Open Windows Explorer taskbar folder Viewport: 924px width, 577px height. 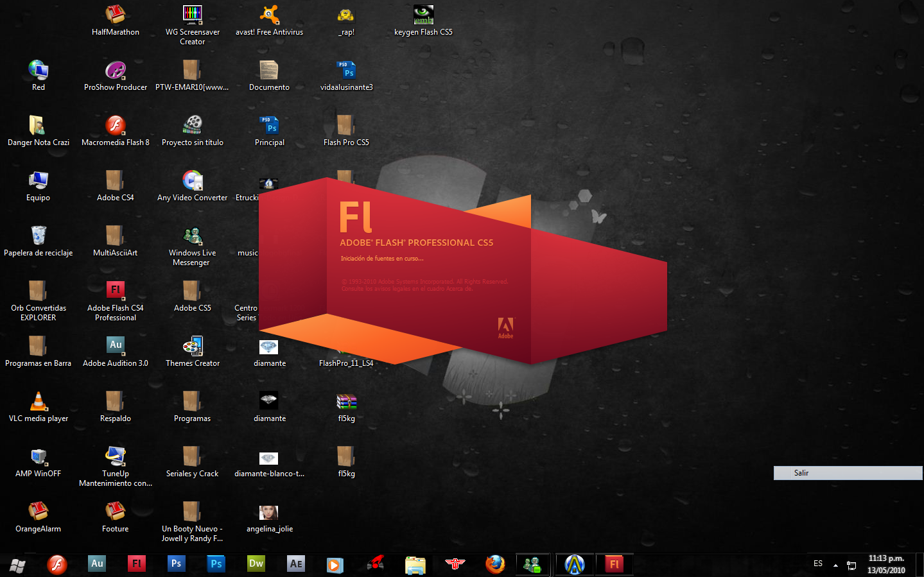point(415,565)
